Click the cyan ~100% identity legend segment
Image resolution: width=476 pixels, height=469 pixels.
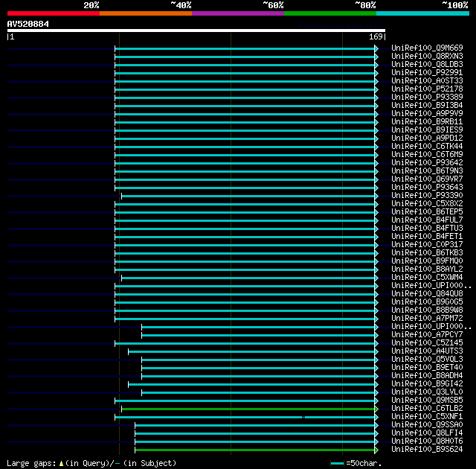pyautogui.click(x=422, y=13)
